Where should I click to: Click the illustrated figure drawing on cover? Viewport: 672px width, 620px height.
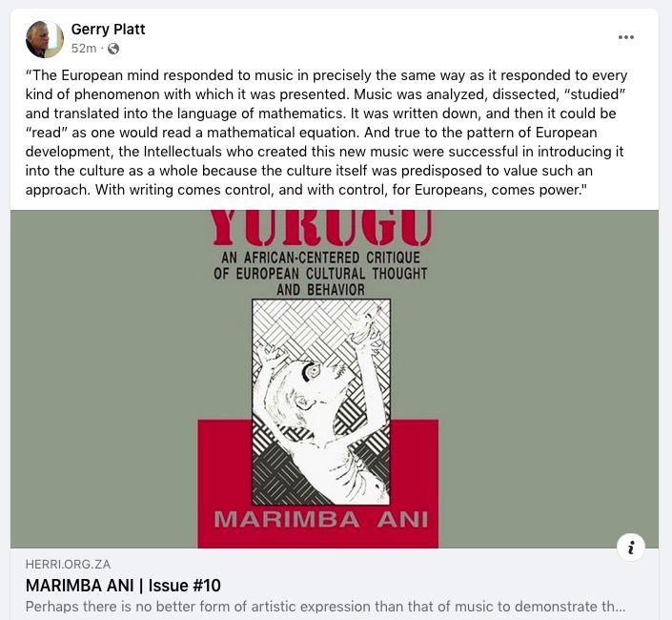click(x=321, y=402)
